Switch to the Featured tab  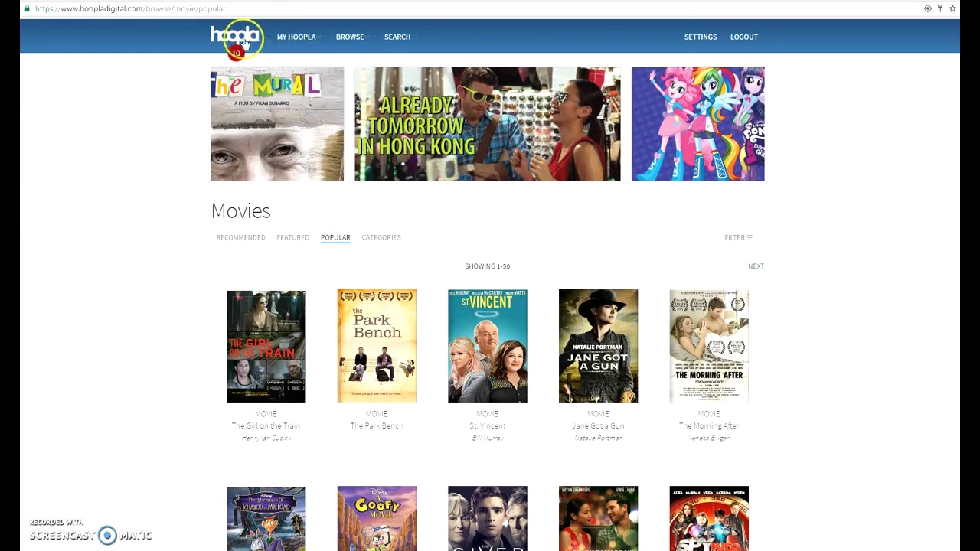[x=293, y=237]
